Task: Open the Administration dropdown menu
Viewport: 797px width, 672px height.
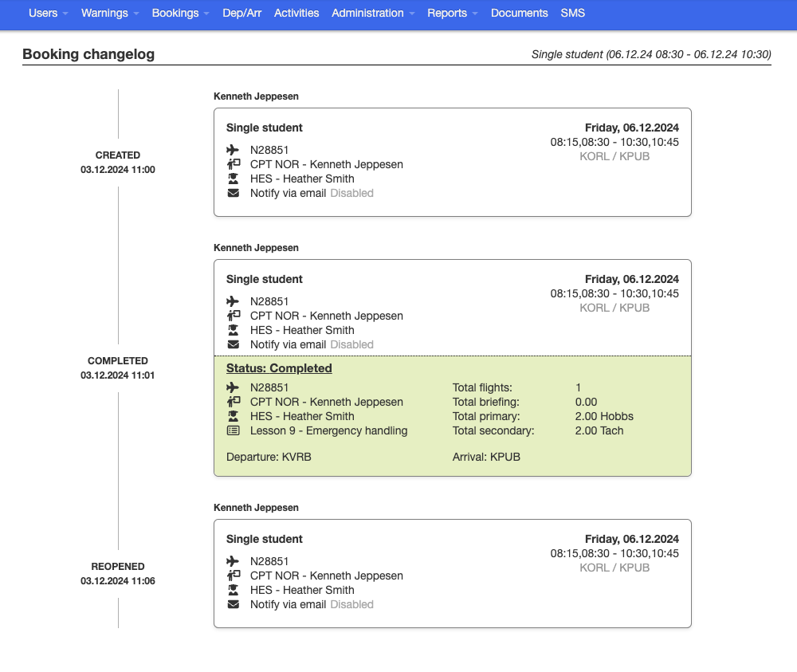Action: tap(368, 13)
